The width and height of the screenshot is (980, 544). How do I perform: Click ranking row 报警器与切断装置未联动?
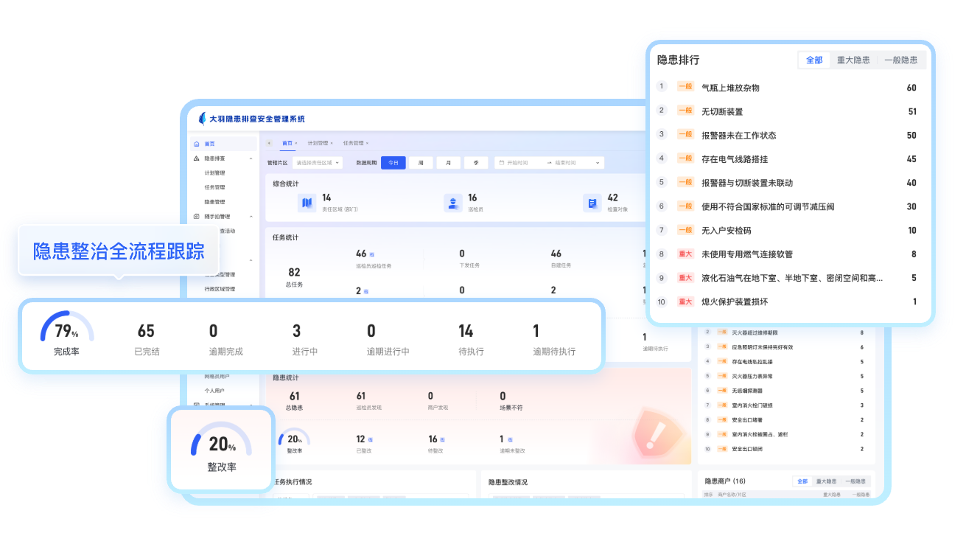coord(787,183)
